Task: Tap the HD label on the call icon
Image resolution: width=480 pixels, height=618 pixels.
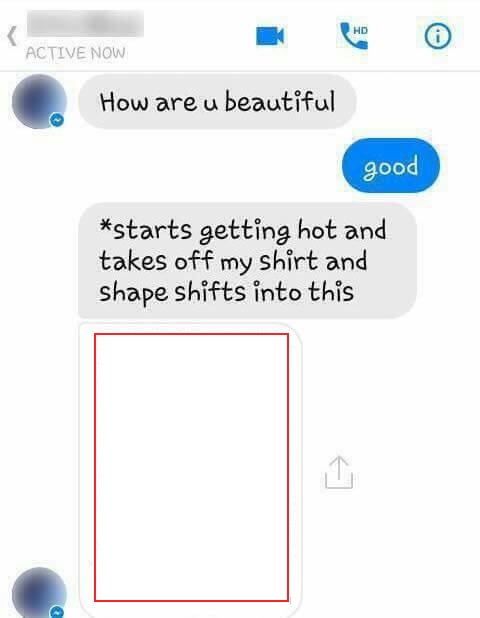Action: point(360,30)
